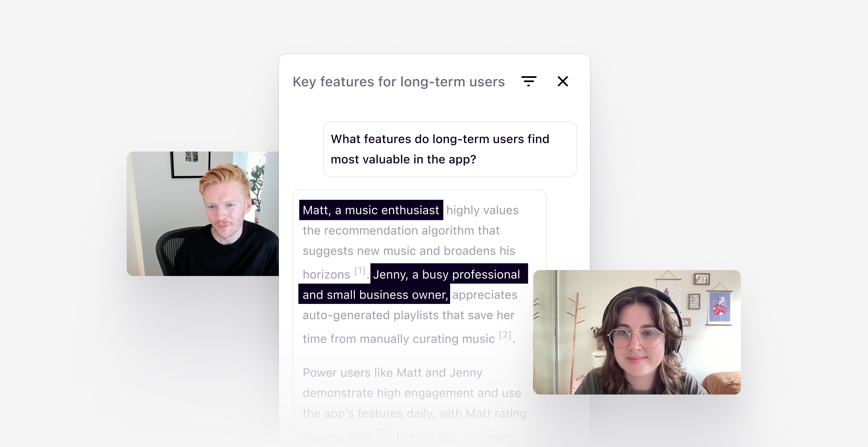
Task: Select the Jenny video thumbnail
Action: tap(637, 332)
